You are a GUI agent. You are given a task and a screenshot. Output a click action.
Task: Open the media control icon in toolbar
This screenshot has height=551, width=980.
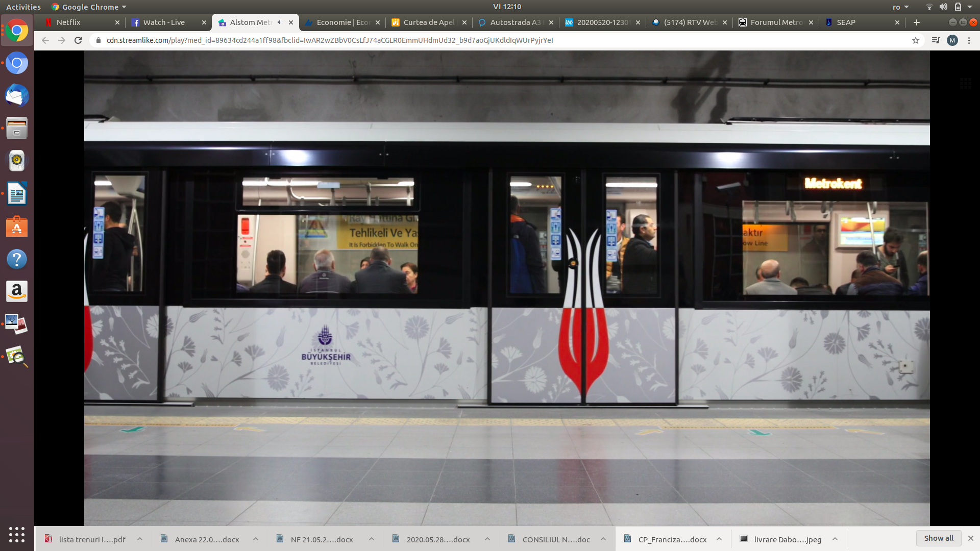tap(936, 40)
